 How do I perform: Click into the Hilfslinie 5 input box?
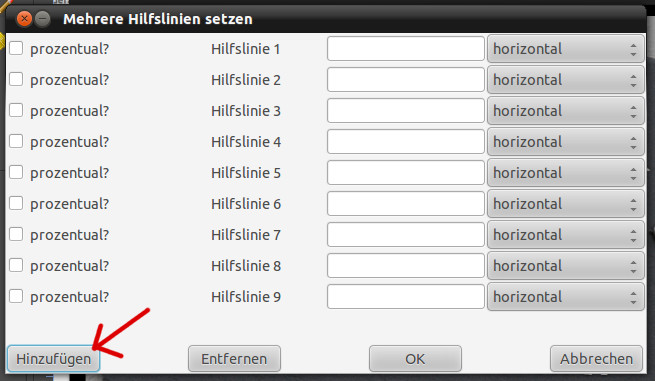point(406,173)
